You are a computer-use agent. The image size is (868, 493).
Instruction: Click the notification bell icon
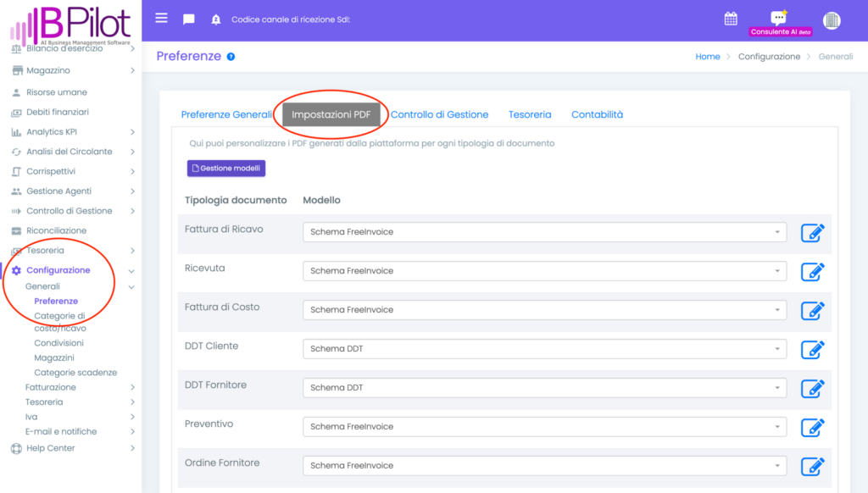click(215, 19)
